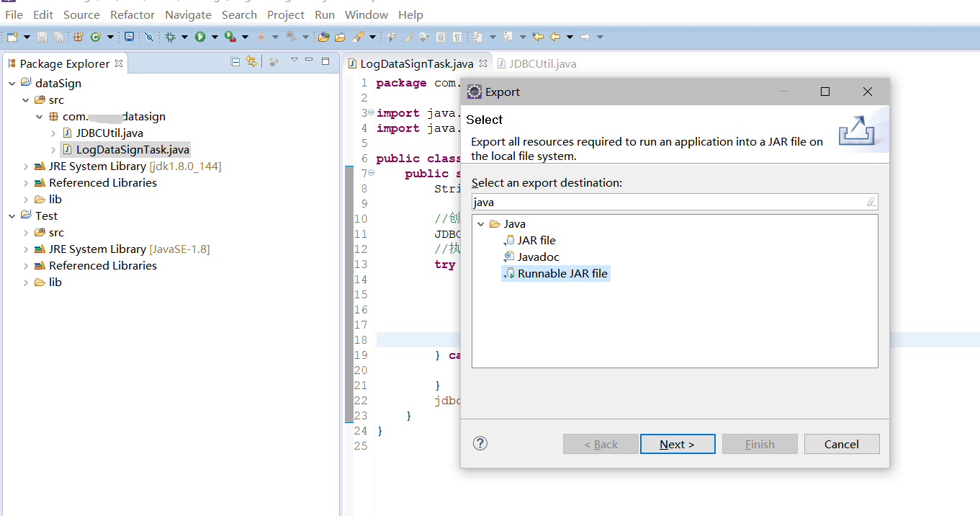
Task: Click the green Run button icon
Action: click(200, 37)
